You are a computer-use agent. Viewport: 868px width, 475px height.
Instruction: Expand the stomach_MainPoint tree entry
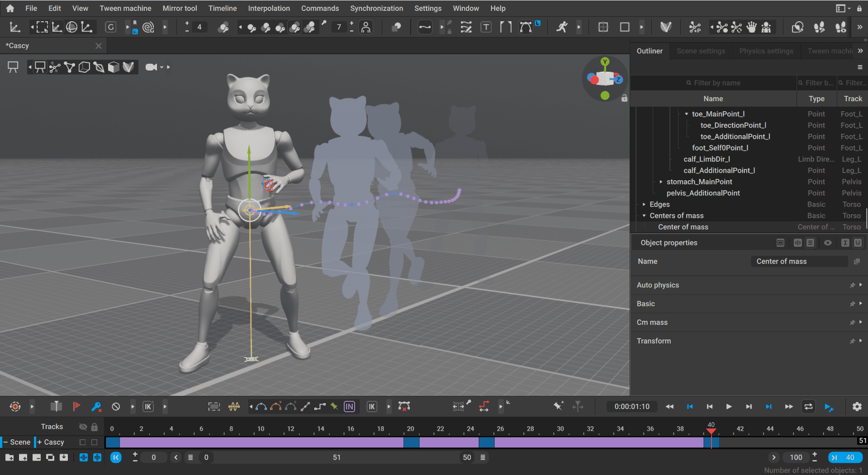point(660,181)
